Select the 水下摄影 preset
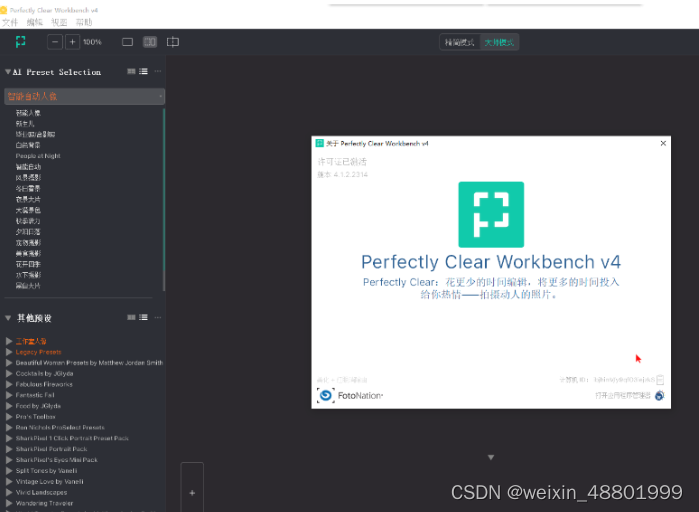 [29, 275]
